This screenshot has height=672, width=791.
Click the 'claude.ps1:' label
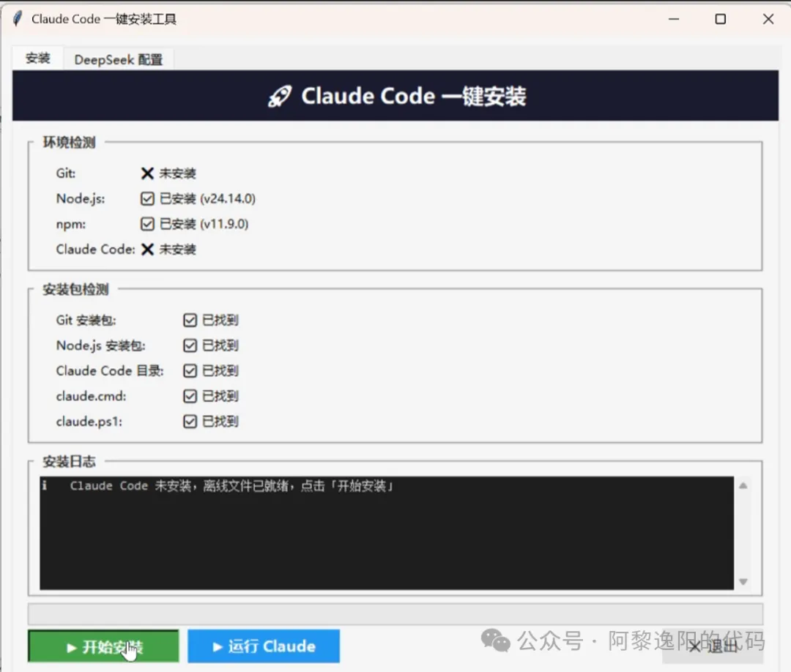pyautogui.click(x=89, y=422)
